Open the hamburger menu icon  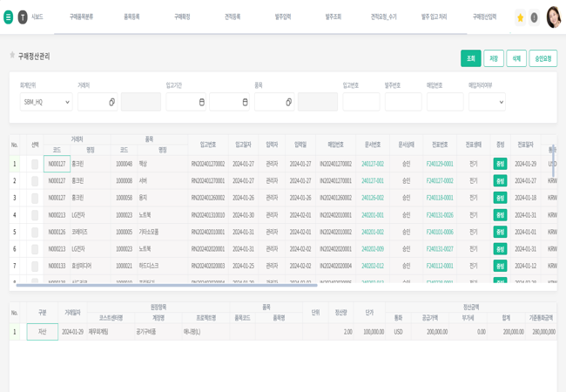pos(8,17)
